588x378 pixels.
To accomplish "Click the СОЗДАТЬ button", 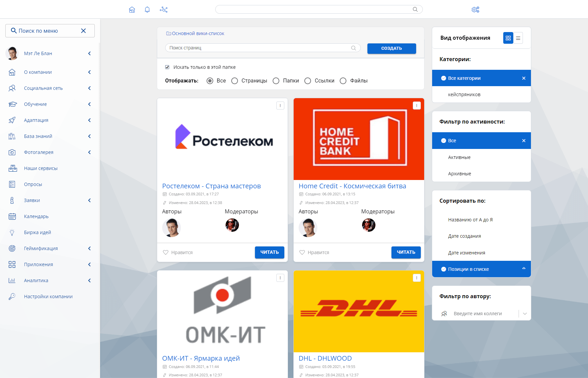I will (391, 48).
